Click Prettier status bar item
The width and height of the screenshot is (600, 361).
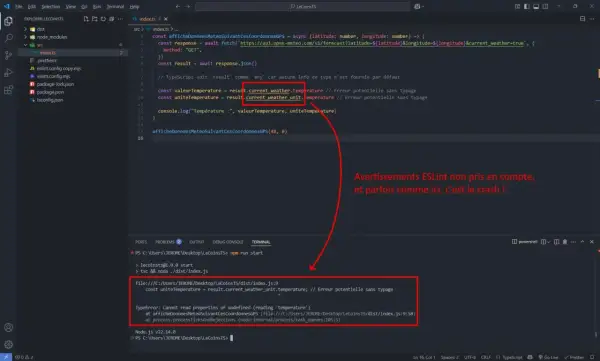[x=574, y=357]
